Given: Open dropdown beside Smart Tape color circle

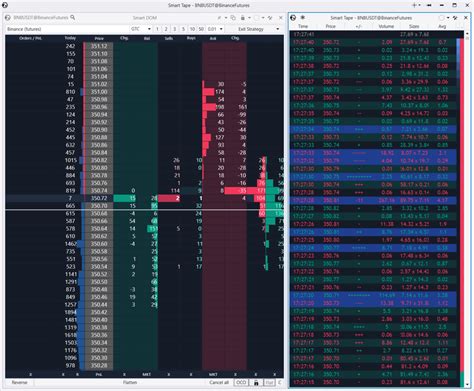Looking at the screenshot, I should (448, 18).
